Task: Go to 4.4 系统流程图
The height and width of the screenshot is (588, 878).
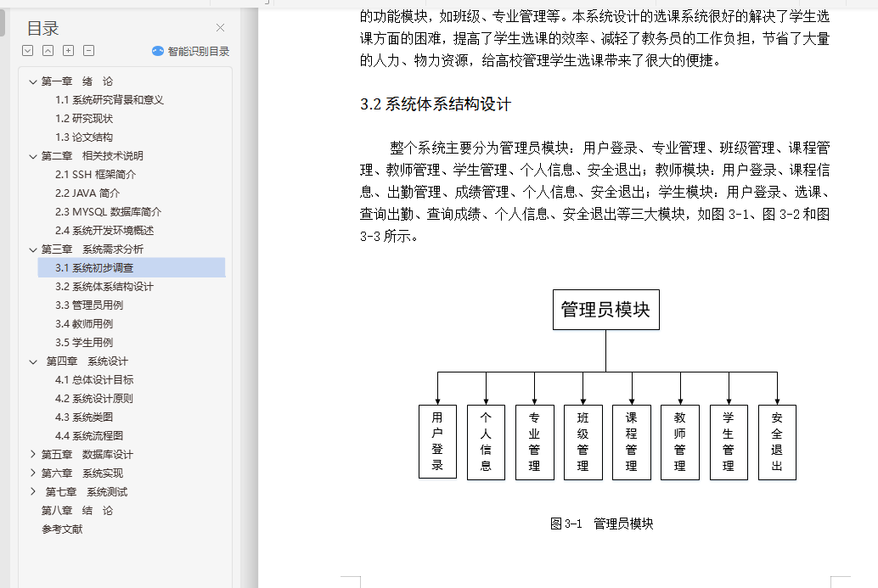Action: click(x=89, y=436)
